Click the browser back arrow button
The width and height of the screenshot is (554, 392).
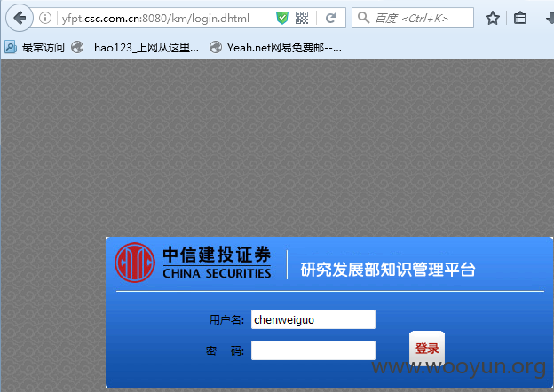point(20,18)
